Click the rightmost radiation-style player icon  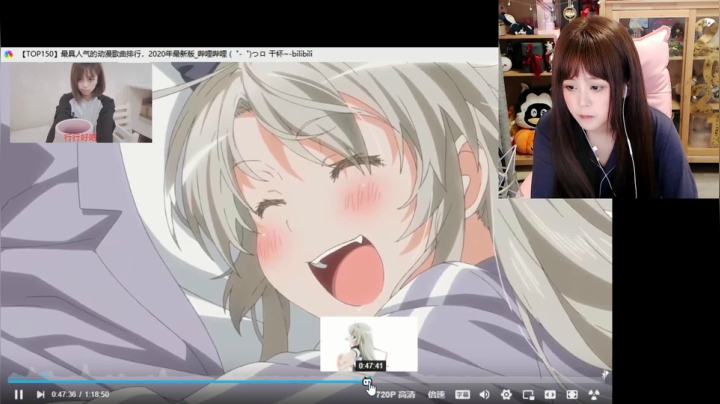(x=594, y=394)
